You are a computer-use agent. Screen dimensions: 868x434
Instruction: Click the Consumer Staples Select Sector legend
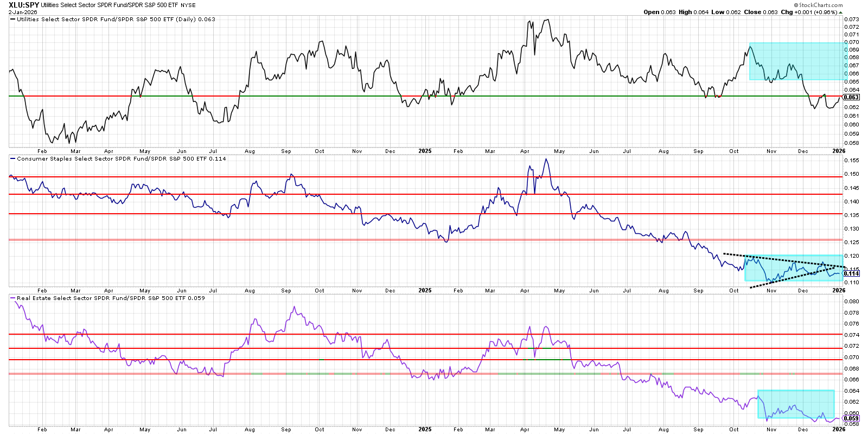[118, 158]
